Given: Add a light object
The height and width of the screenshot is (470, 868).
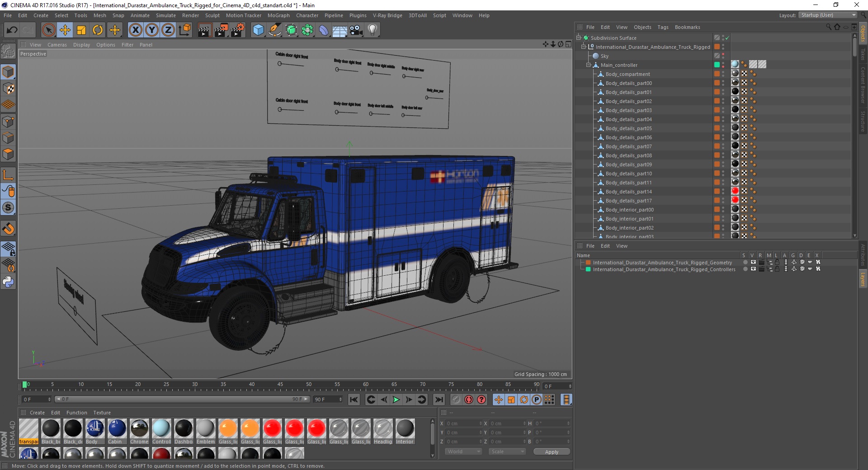Looking at the screenshot, I should (373, 30).
